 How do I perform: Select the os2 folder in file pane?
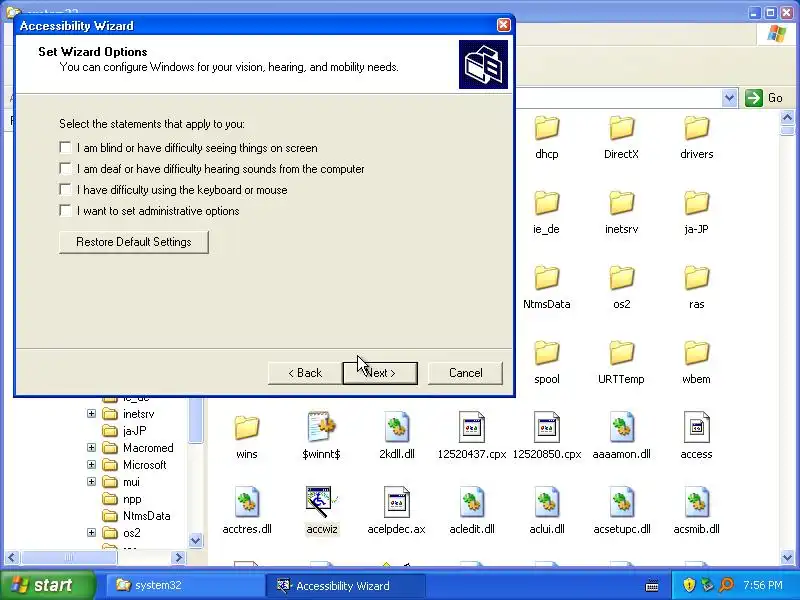point(621,278)
